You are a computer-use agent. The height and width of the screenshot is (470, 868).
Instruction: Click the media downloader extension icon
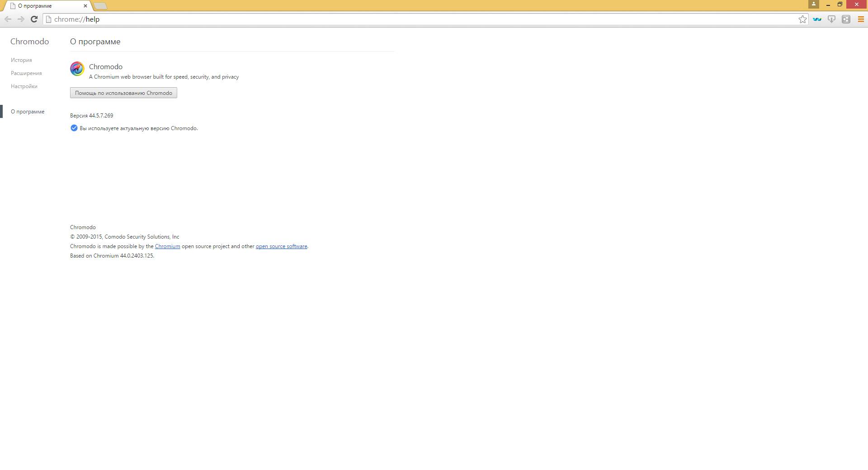(831, 19)
